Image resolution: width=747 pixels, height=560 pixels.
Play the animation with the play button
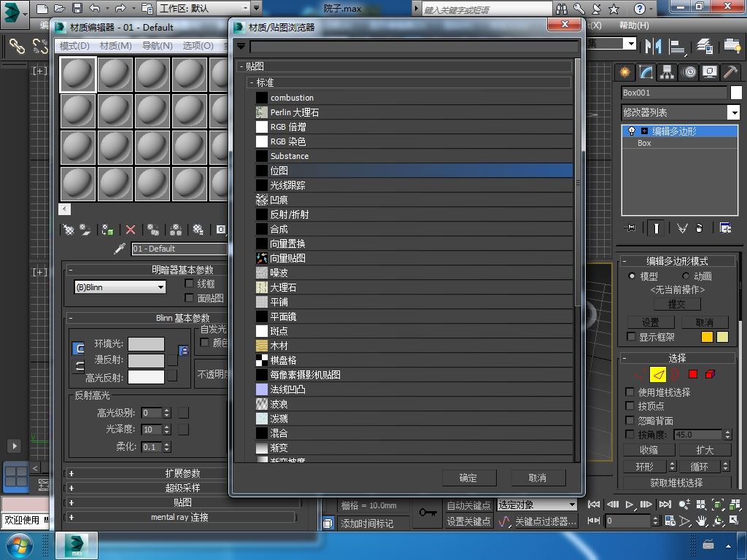(630, 505)
